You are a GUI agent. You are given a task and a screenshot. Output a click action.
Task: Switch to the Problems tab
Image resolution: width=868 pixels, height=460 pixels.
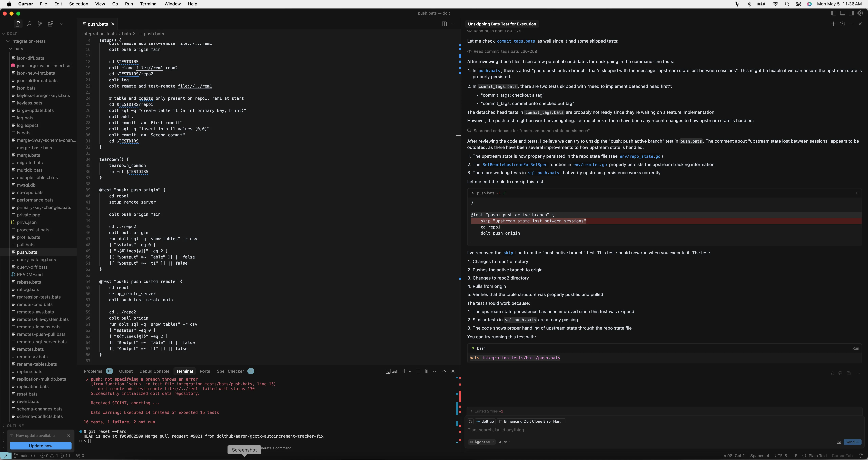click(93, 371)
